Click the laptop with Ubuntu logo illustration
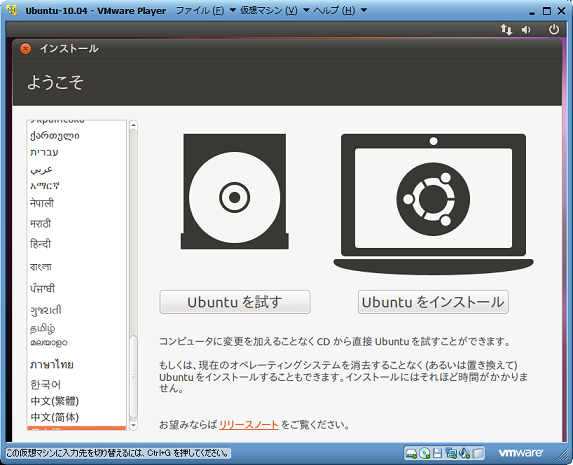Viewport: 573px width, 465px height. 433,204
